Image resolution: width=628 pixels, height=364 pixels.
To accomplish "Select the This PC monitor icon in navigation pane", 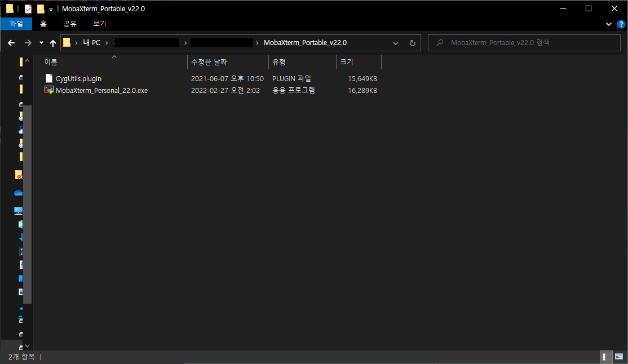I will [x=19, y=211].
